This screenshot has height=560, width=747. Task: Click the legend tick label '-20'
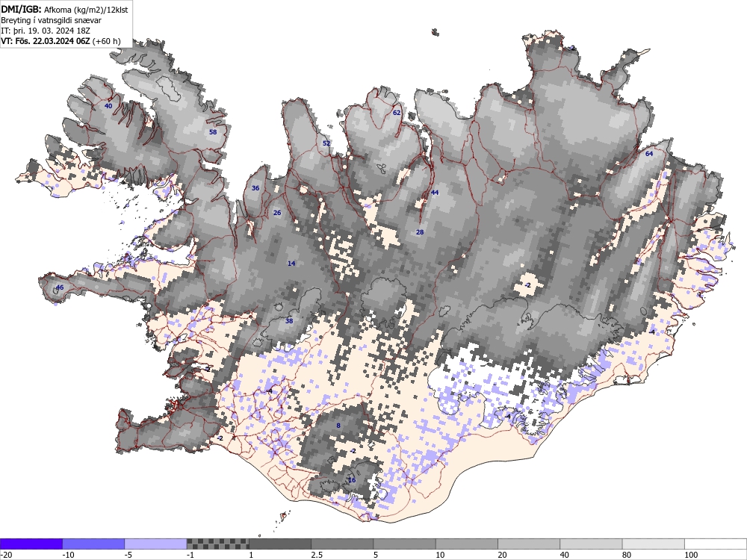point(6,556)
